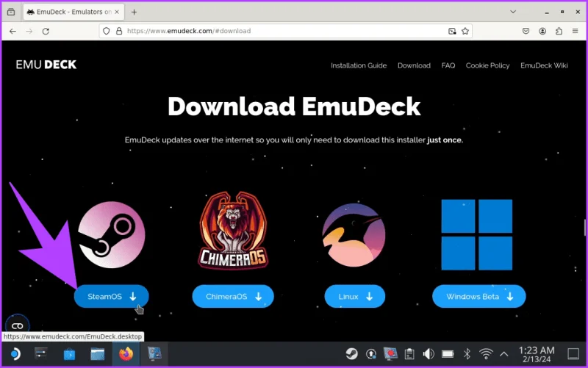Click the show desktop button
The height and width of the screenshot is (368, 588).
[573, 354]
